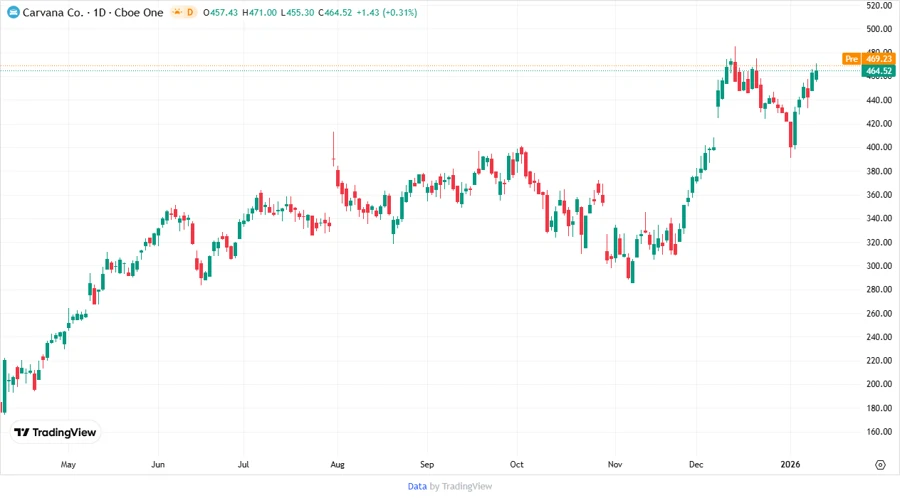
Task: Click the 320.00 price scale label
Action: [x=879, y=242]
